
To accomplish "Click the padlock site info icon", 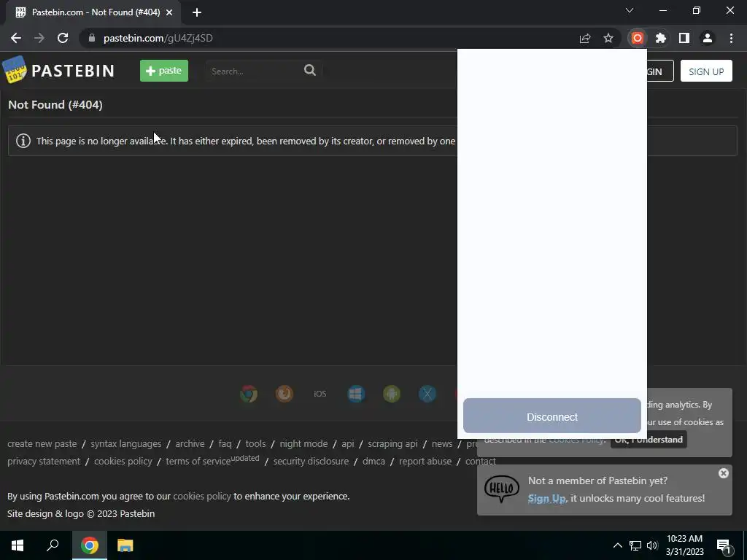I will [x=92, y=38].
